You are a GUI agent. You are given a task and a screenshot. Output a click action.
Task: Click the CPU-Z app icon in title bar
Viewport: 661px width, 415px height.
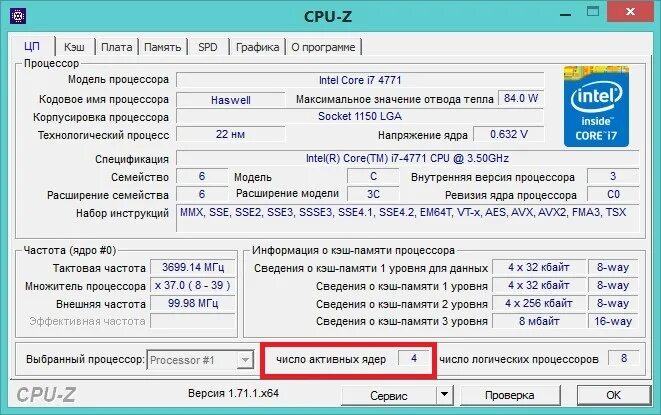(18, 16)
